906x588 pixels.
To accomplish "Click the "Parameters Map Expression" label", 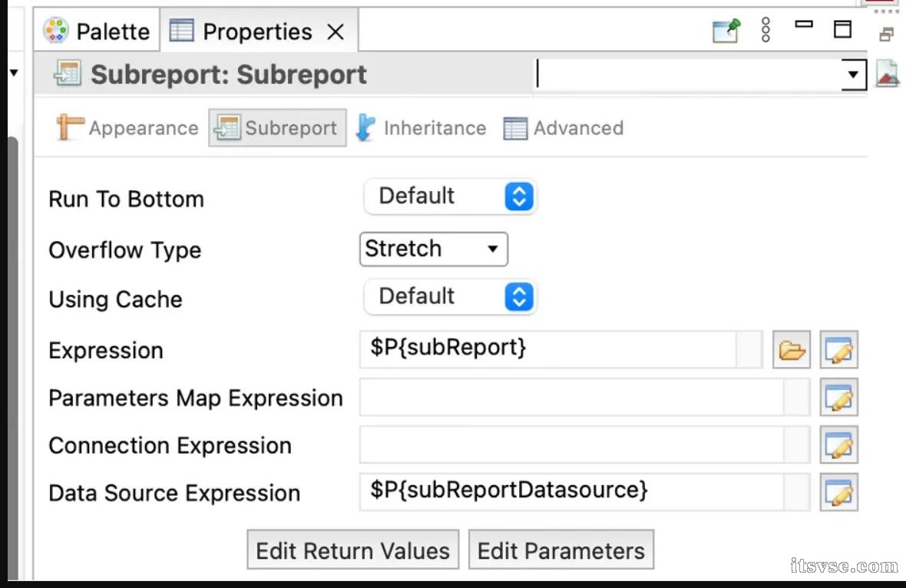I will [x=196, y=398].
